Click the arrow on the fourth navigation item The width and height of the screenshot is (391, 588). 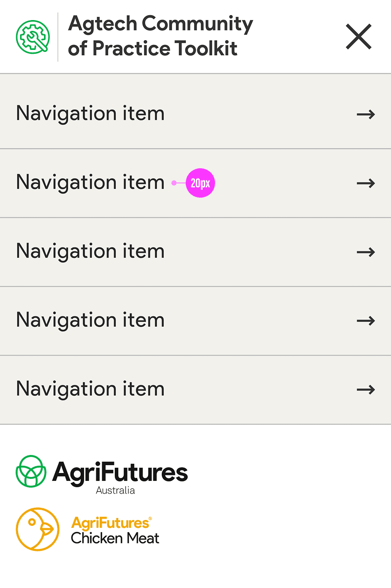coord(366,321)
